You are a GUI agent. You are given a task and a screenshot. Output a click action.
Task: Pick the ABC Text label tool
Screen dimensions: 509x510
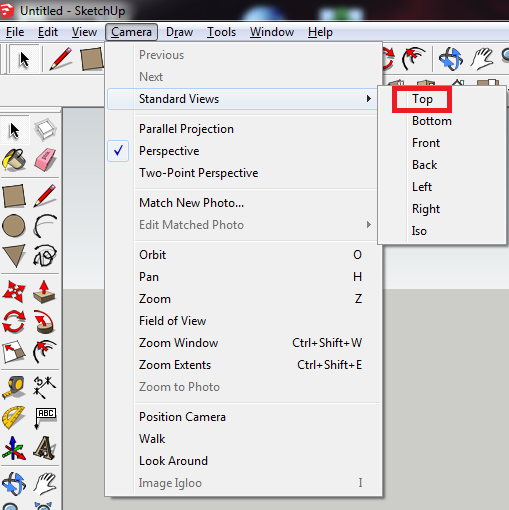tap(45, 418)
